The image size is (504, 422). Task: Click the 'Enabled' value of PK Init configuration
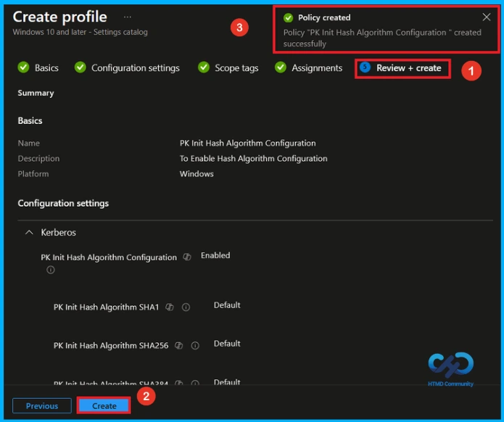pyautogui.click(x=215, y=255)
